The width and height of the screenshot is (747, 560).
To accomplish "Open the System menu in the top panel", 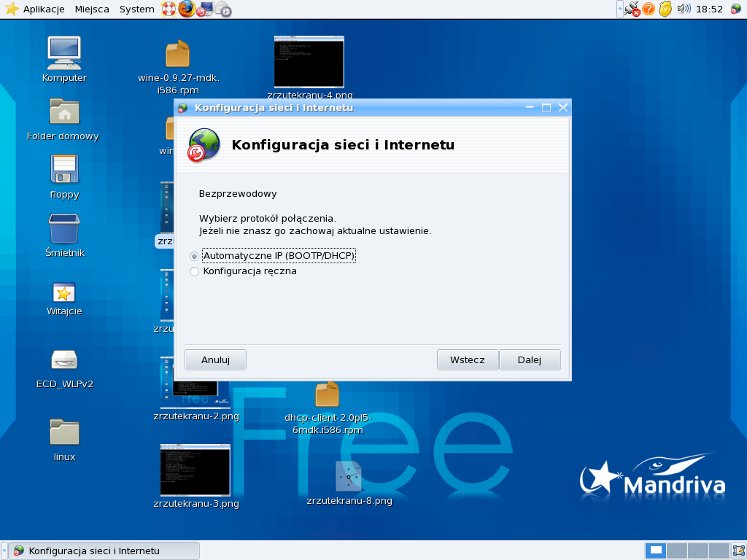I will pos(136,9).
